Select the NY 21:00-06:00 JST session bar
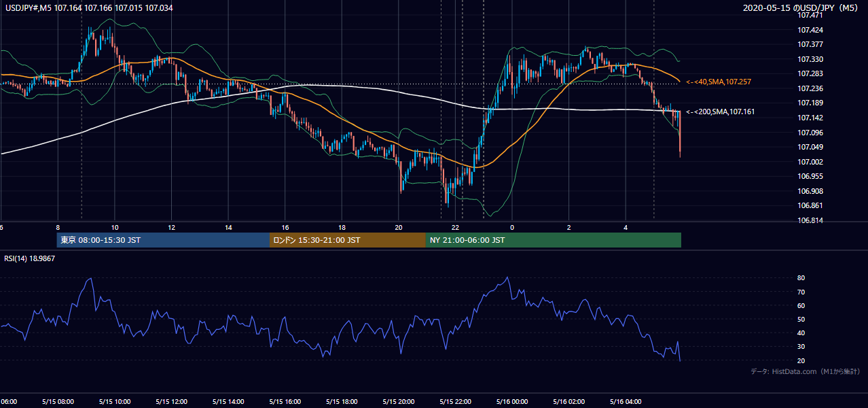868x408 pixels. (x=554, y=240)
